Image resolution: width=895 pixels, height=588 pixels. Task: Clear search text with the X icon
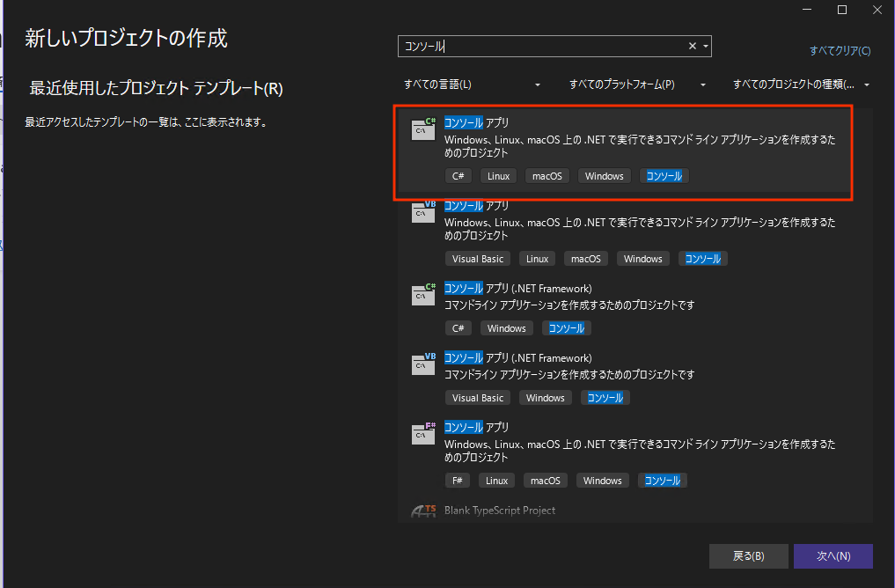[x=692, y=47]
